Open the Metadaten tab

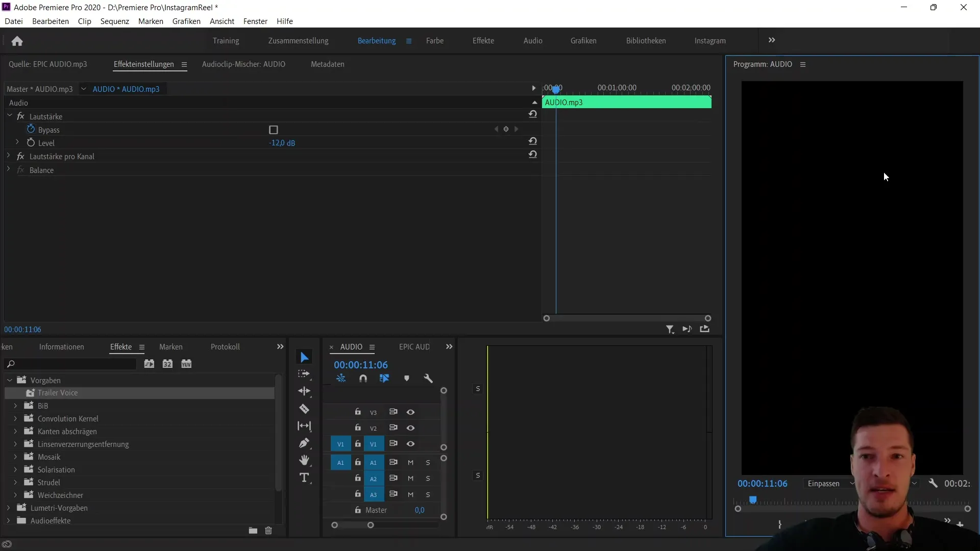(x=328, y=64)
